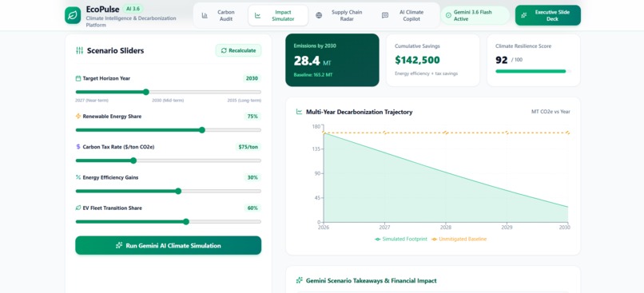Click the Executive Slide Deck button
The image size is (644, 293).
pyautogui.click(x=548, y=16)
